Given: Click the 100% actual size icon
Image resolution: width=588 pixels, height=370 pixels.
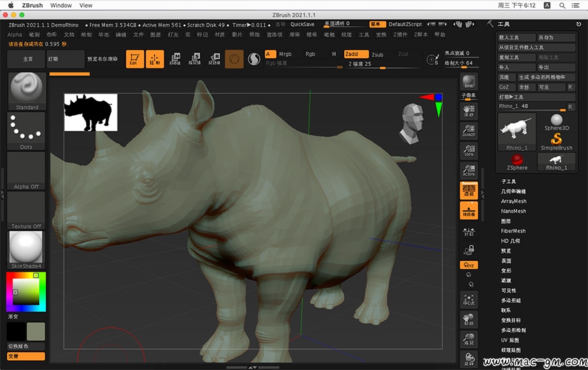Looking at the screenshot, I should pos(468,150).
